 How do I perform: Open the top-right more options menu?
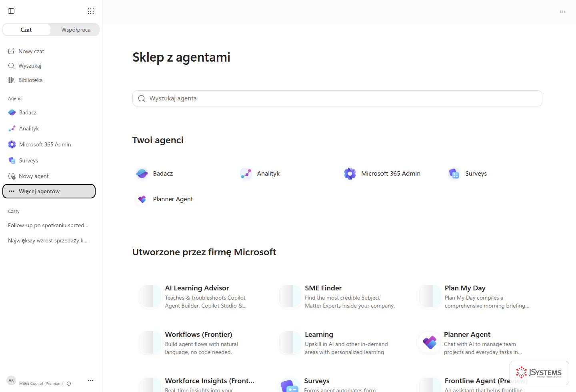point(562,12)
